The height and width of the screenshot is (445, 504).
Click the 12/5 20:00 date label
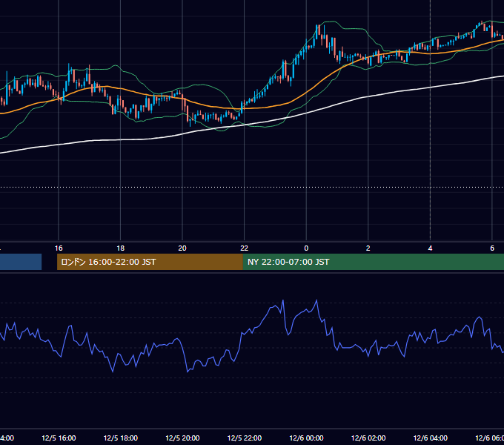[182, 438]
